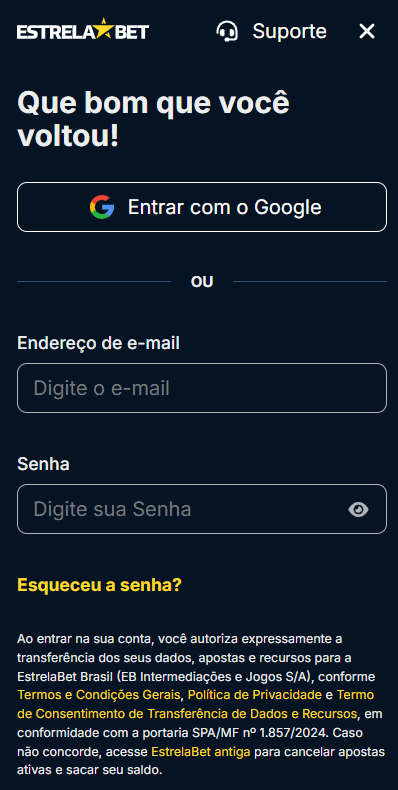Click the yellow star in the logo

[103, 29]
